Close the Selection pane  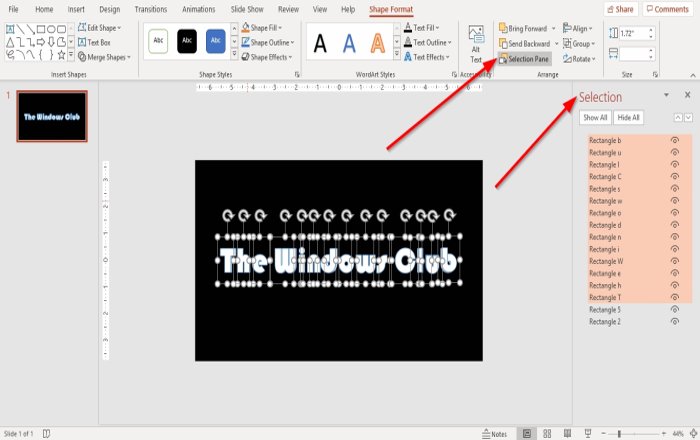pos(688,95)
